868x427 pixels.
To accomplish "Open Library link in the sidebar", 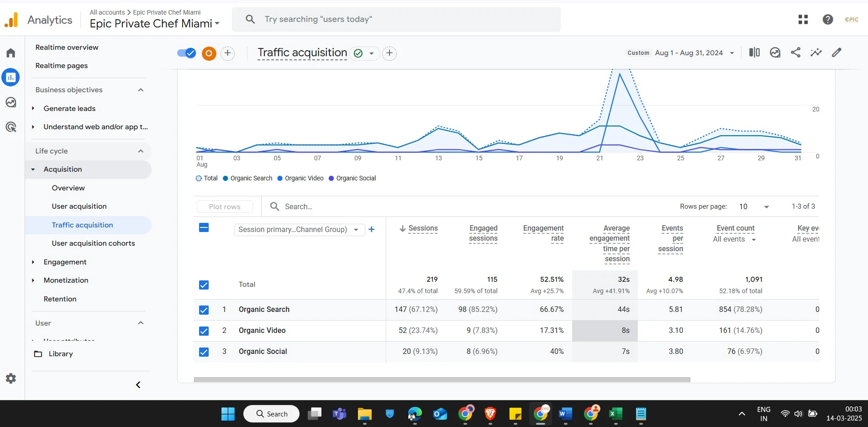I will pyautogui.click(x=60, y=354).
